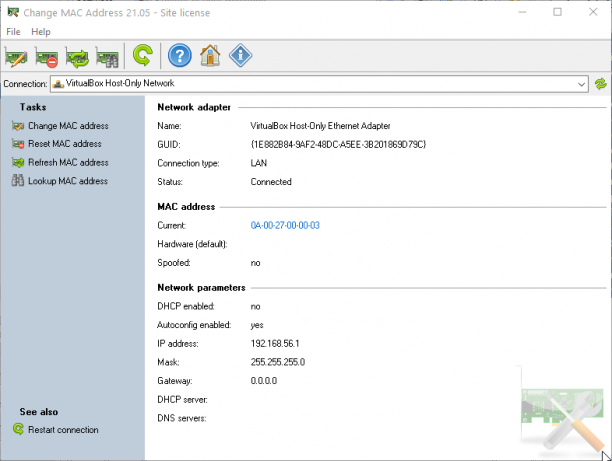Click the Gateway value 0.0.0.0

pos(264,381)
